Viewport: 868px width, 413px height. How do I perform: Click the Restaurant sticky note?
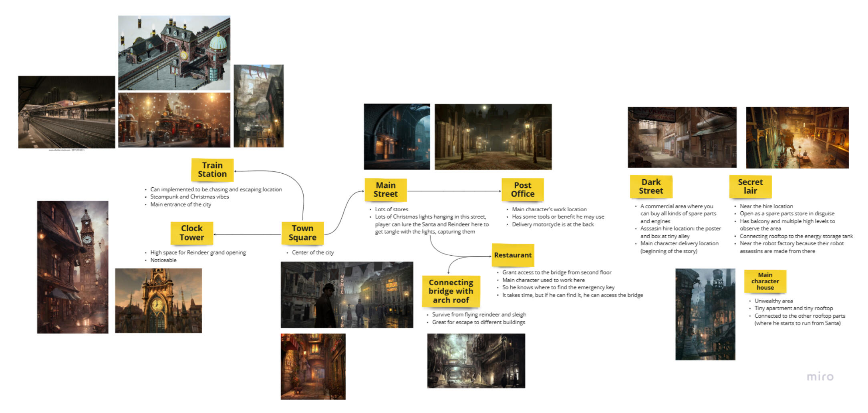(513, 255)
